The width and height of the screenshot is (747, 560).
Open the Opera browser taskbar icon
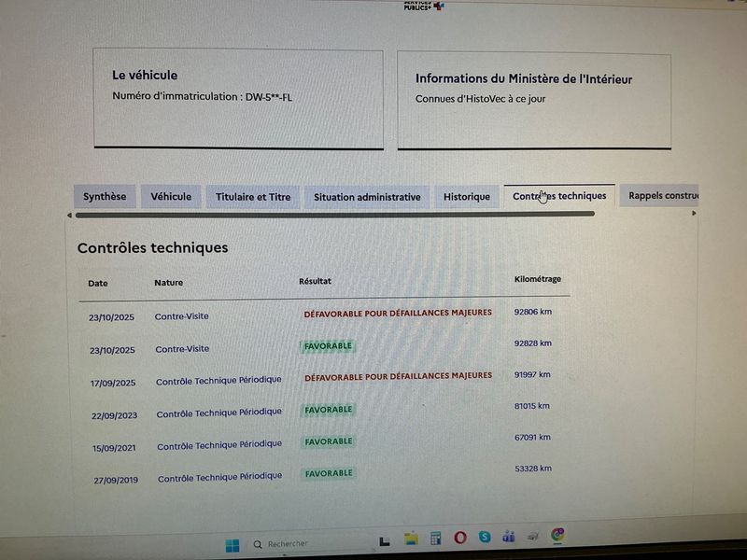click(460, 538)
